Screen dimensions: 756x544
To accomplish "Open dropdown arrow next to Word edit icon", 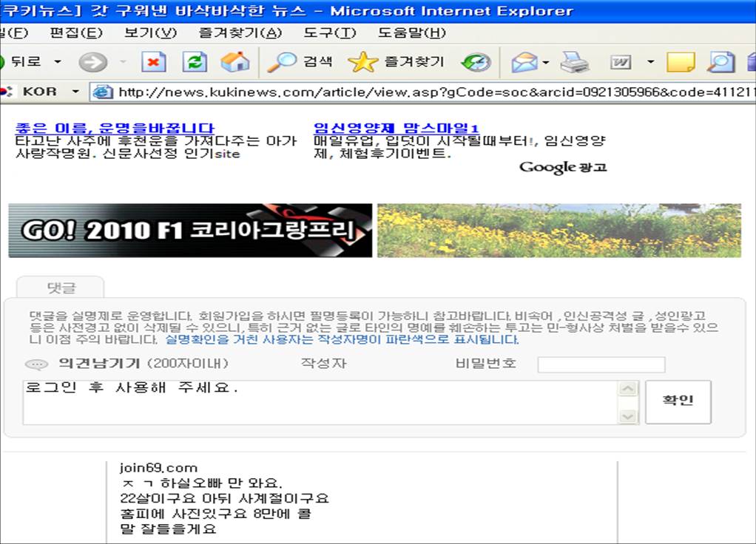I will pyautogui.click(x=650, y=62).
